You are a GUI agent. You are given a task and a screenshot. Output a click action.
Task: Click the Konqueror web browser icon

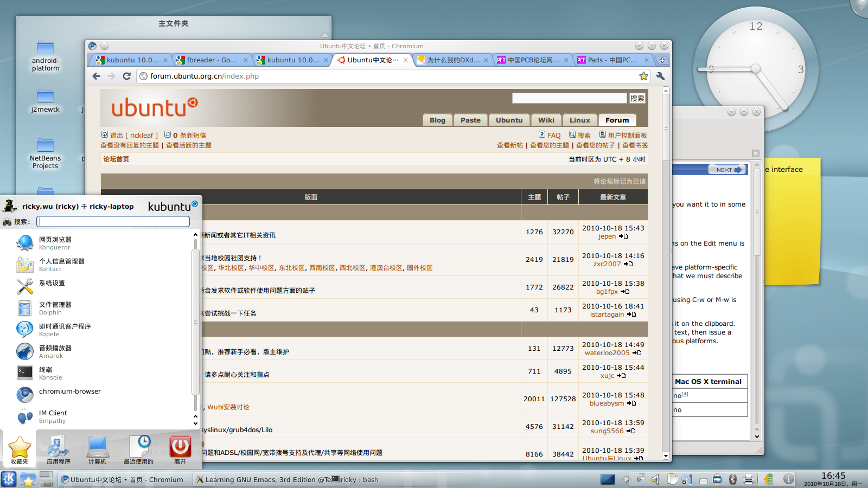point(24,243)
